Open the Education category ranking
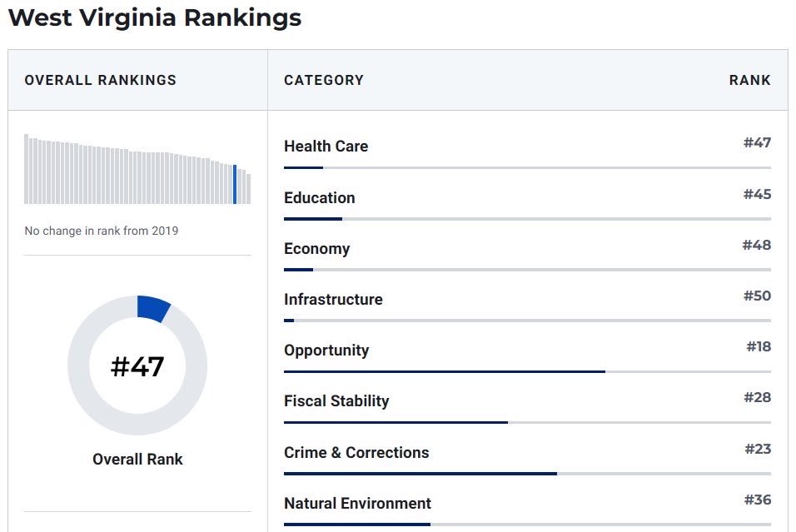 pos(319,198)
